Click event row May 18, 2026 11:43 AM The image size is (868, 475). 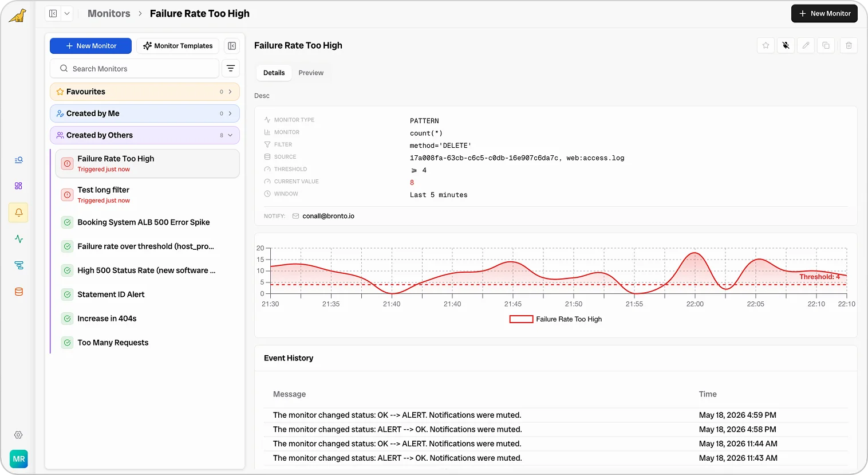[556, 458]
